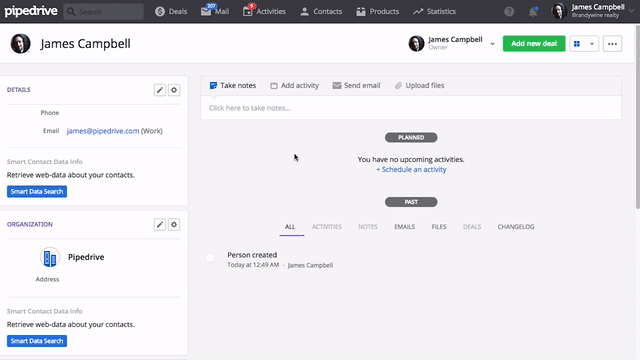Open the Statistics section
640x360 pixels.
[x=434, y=11]
